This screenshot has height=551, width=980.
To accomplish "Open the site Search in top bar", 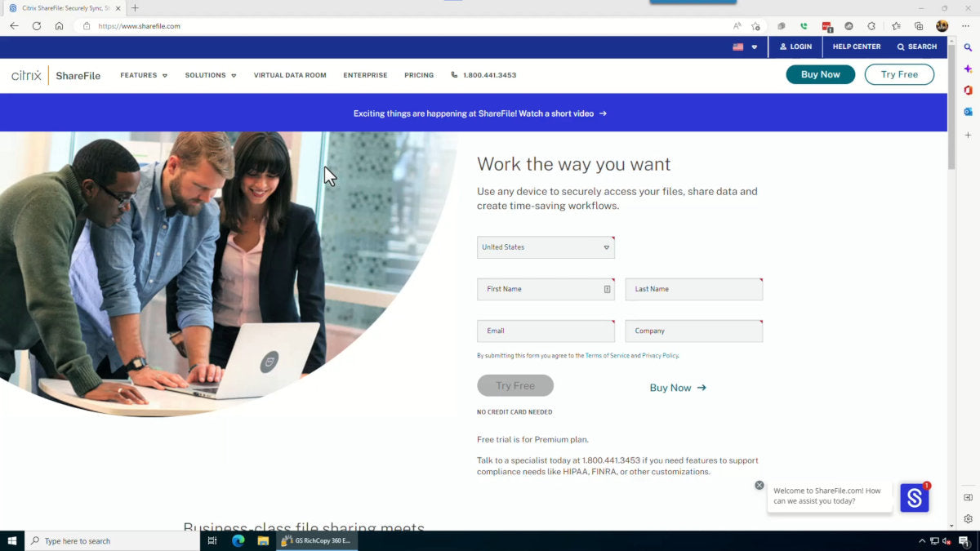I will [x=917, y=47].
